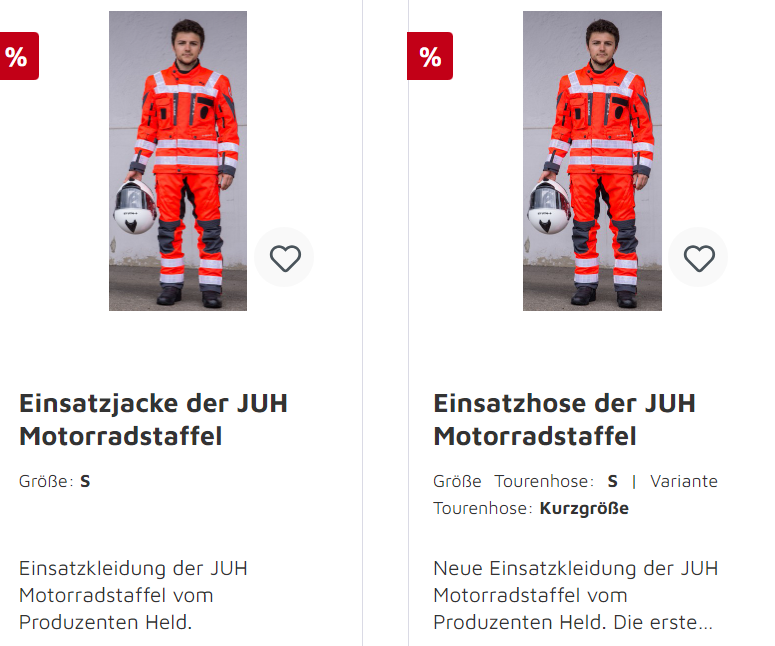775x646 pixels.
Task: Click the red percent sale badge on Einsatzhose
Action: pyautogui.click(x=430, y=56)
